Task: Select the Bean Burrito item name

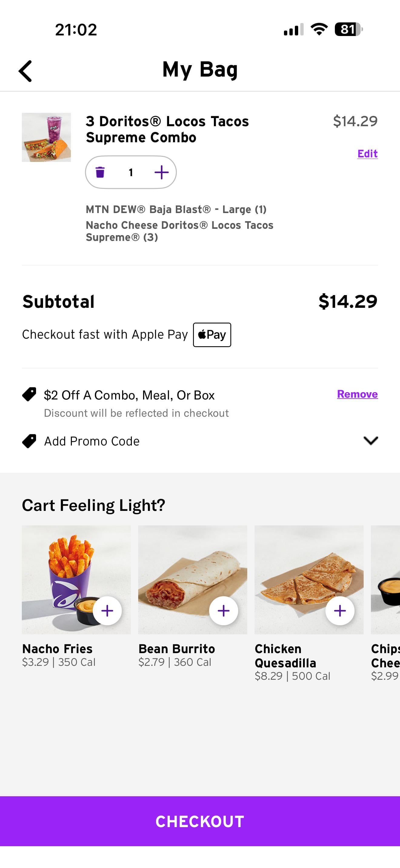Action: click(176, 649)
